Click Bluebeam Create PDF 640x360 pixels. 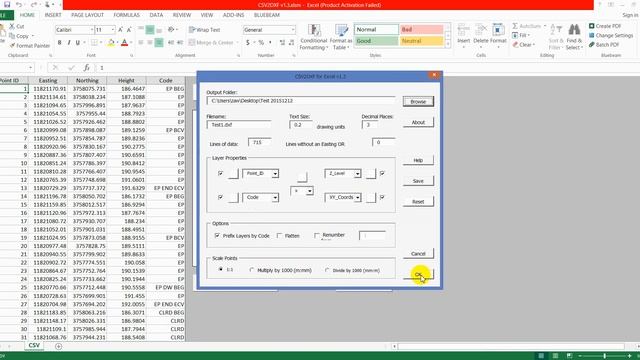pyautogui.click(x=605, y=26)
